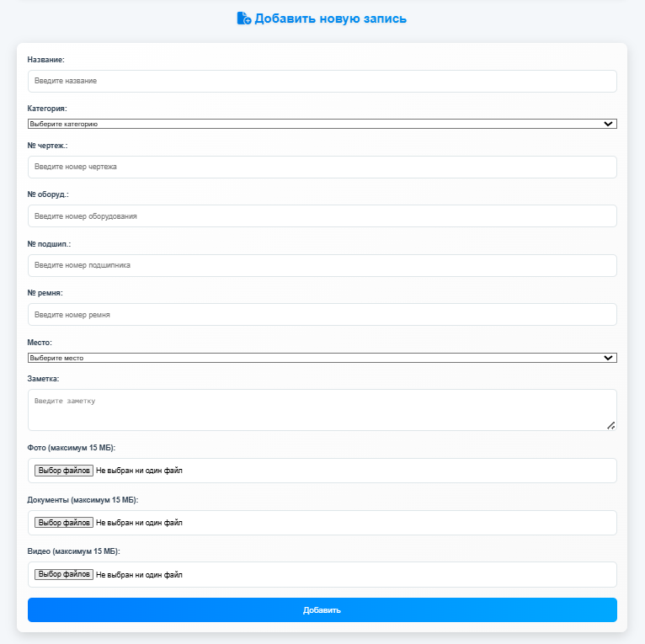The width and height of the screenshot is (645, 644).
Task: Click the Категория dropdown chevron arrow
Action: pos(609,124)
